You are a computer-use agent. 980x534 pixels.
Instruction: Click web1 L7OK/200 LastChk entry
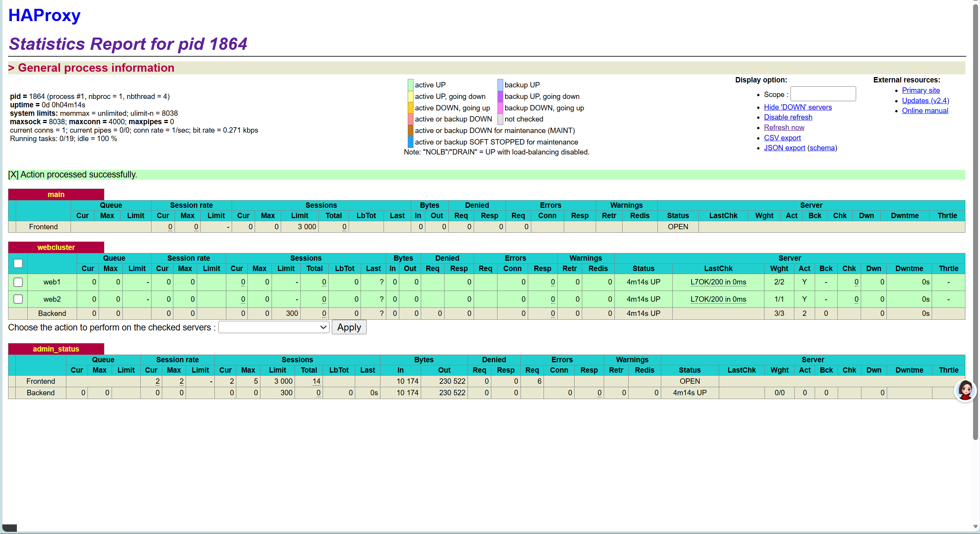718,282
